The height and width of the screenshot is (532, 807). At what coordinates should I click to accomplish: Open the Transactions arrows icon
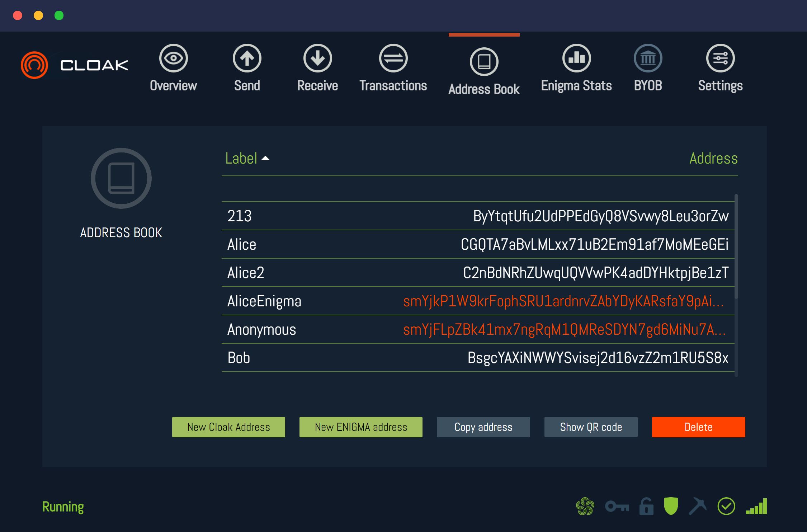(x=393, y=58)
